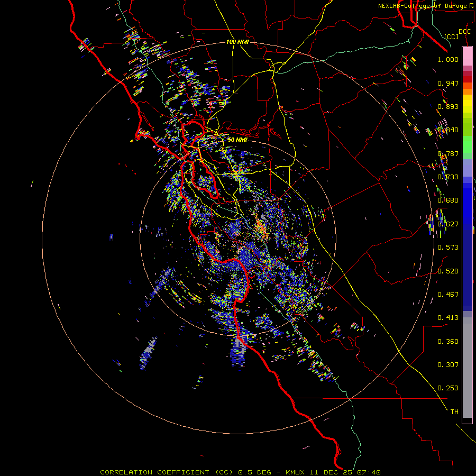Pick the lavender swatch in the color bar
Viewport: 476px width, 476px height.
pos(467,168)
